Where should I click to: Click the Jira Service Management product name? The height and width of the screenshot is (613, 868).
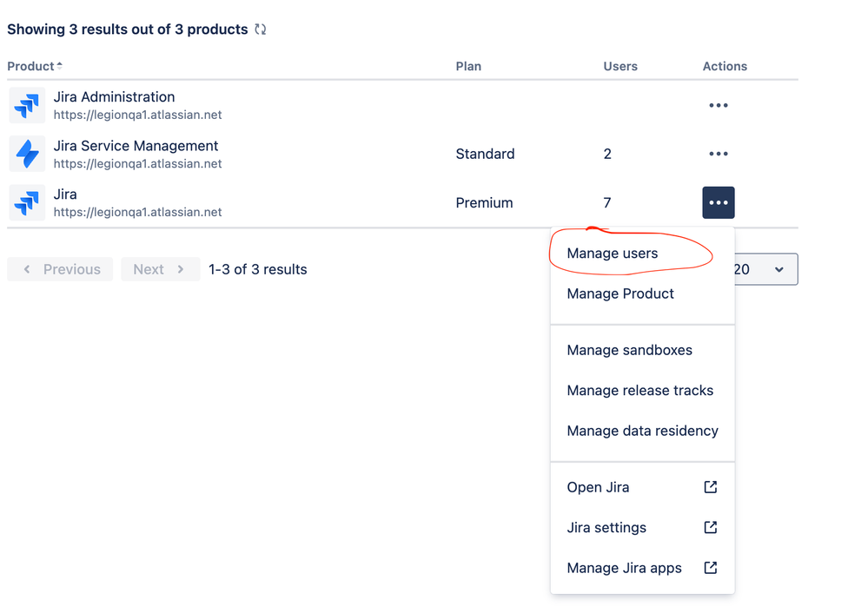(x=136, y=146)
